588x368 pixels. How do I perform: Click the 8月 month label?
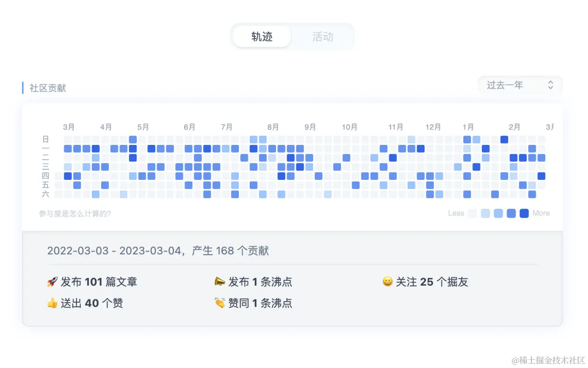273,127
